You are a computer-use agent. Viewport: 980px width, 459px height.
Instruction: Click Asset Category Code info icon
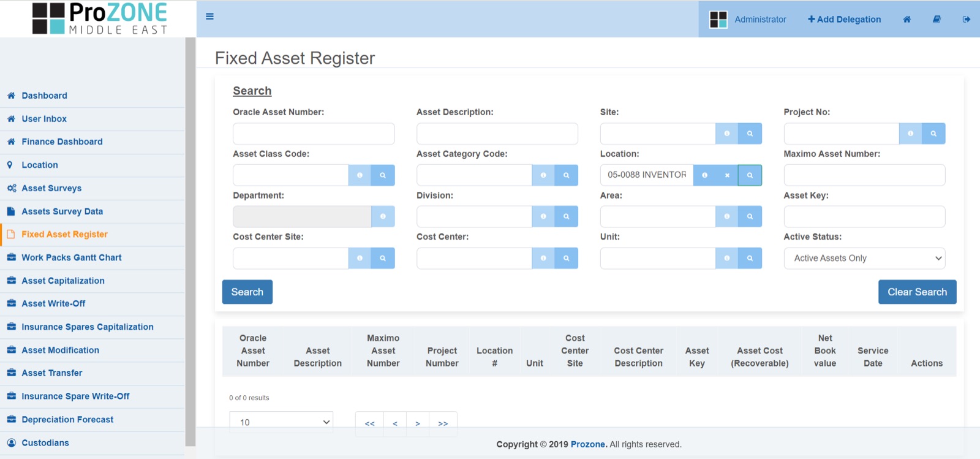click(543, 175)
